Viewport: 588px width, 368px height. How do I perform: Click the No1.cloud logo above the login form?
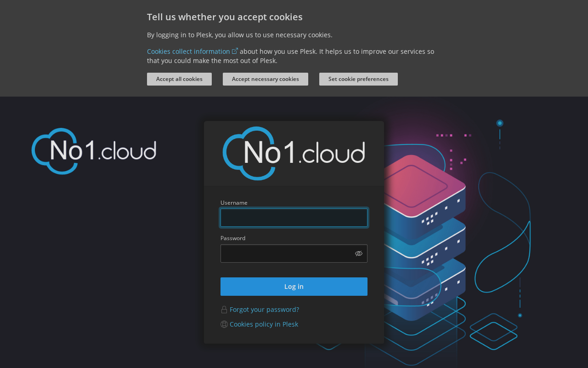[x=294, y=153]
